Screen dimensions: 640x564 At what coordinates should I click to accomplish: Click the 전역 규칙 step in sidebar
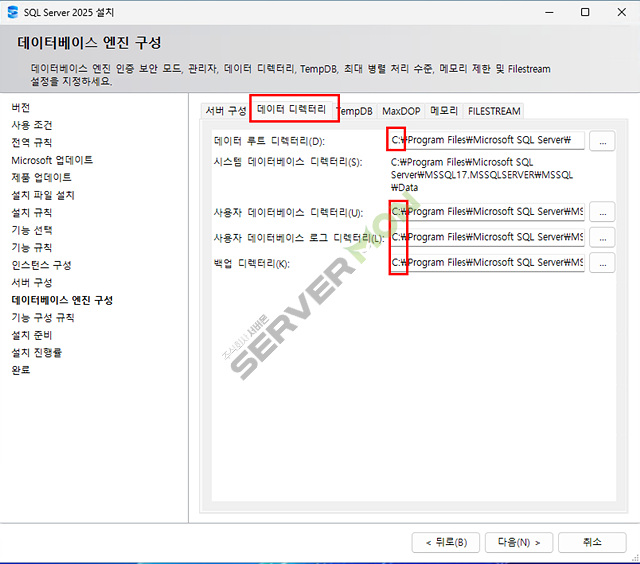point(32,143)
